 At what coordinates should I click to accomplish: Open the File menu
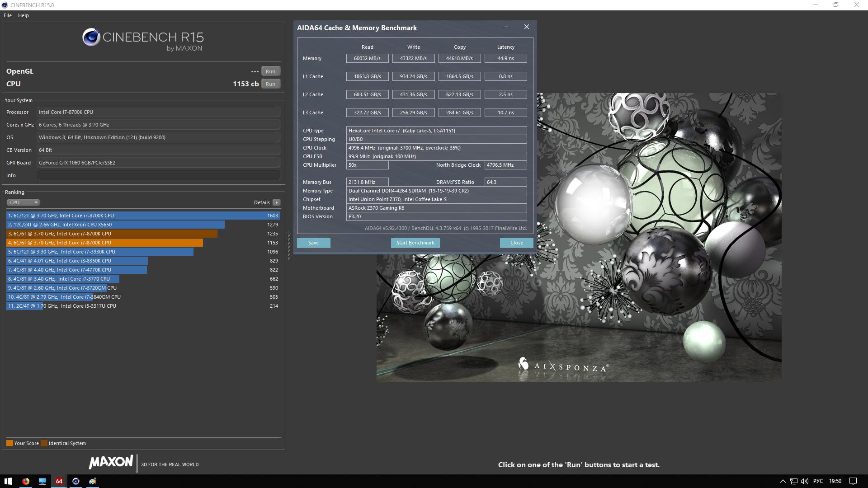(x=8, y=15)
